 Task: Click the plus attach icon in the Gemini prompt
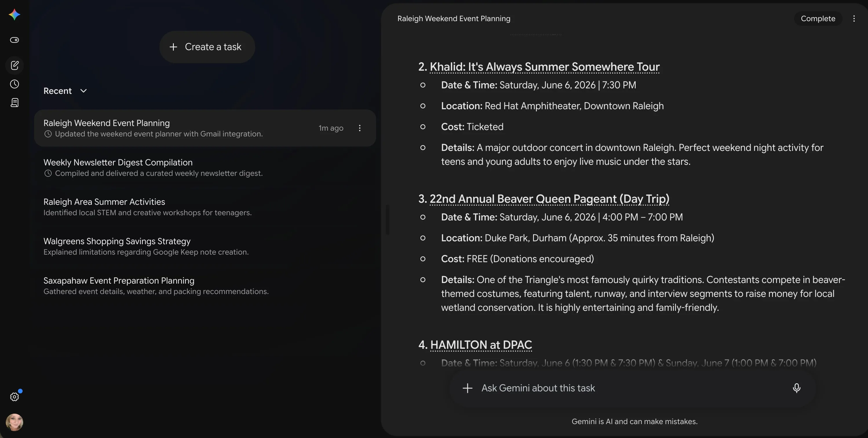(x=467, y=388)
